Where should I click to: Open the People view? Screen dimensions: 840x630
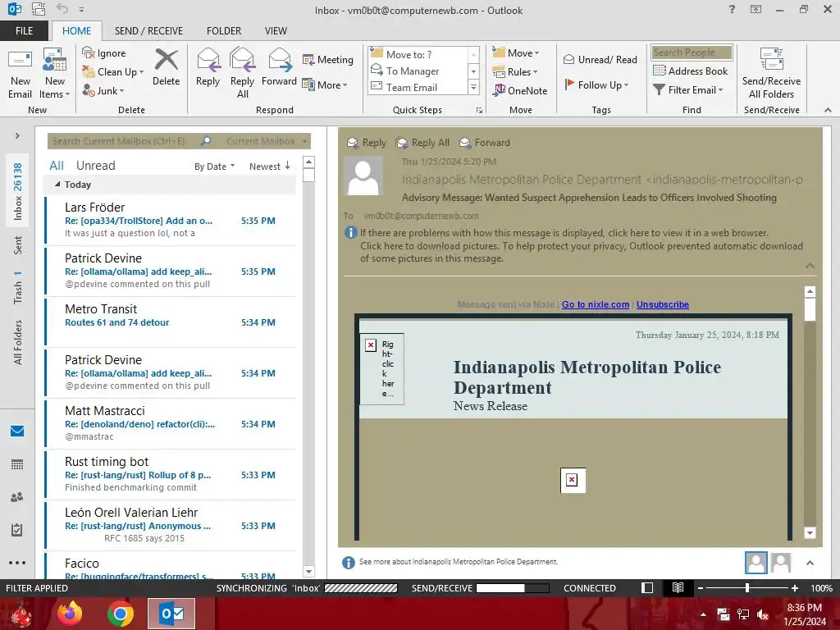[17, 497]
